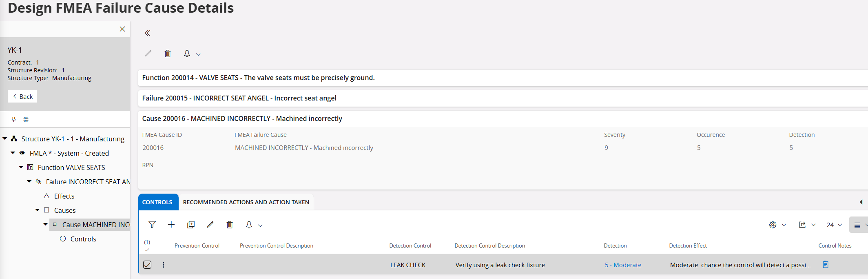Screen dimensions: 868x279
Task: Delete selected control with trash icon
Action: point(230,225)
